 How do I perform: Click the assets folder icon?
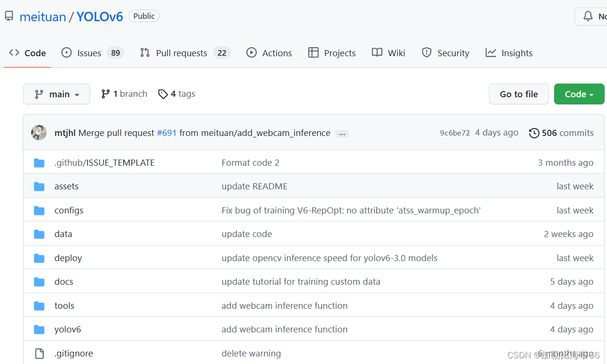pos(39,186)
